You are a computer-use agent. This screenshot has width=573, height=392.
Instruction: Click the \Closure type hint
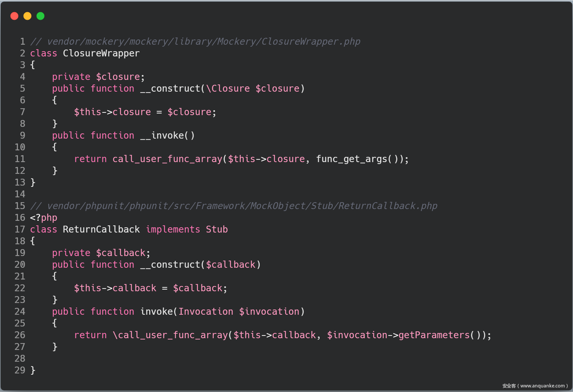(228, 89)
